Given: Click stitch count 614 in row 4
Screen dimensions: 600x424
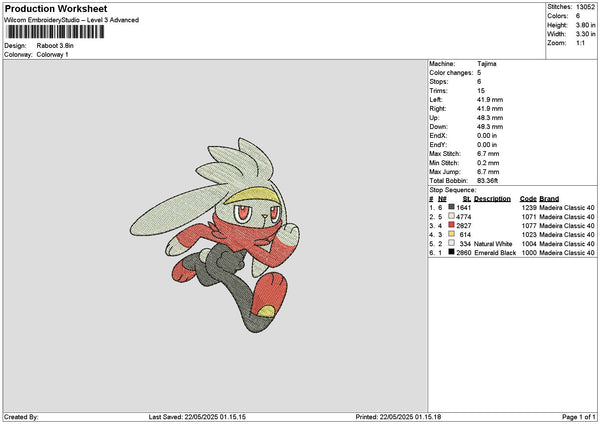Looking at the screenshot, I should tap(465, 235).
